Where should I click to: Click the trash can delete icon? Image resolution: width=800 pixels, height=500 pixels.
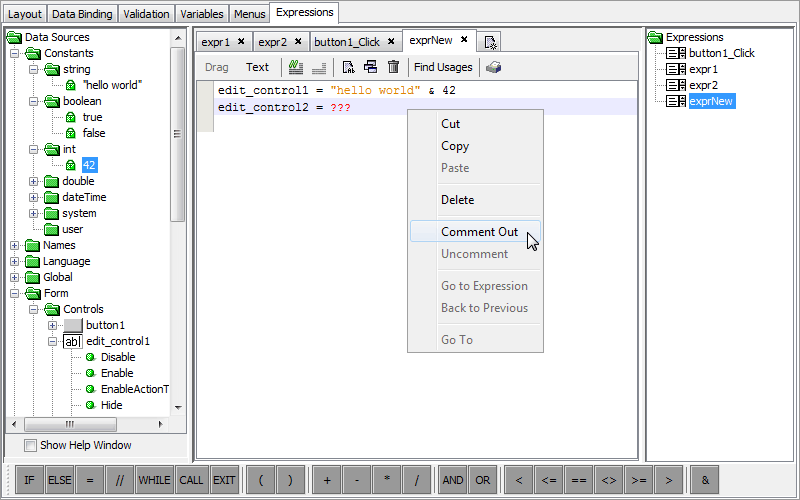393,67
